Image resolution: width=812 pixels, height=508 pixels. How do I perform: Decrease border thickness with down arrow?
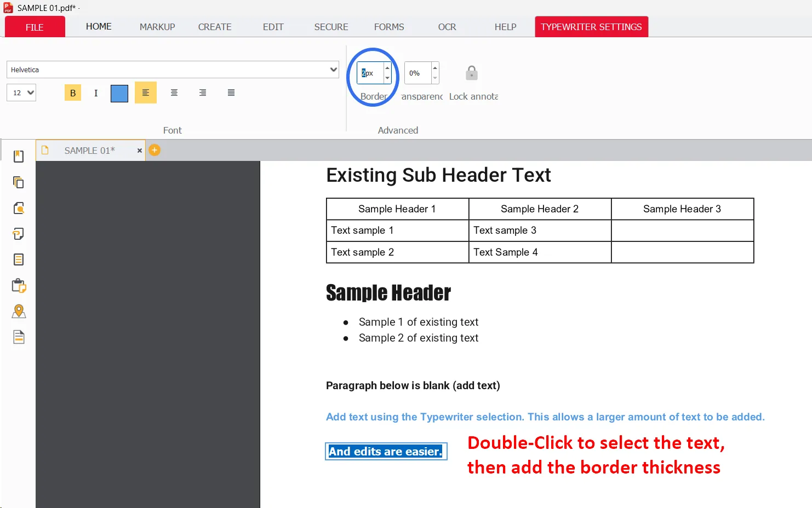387,78
